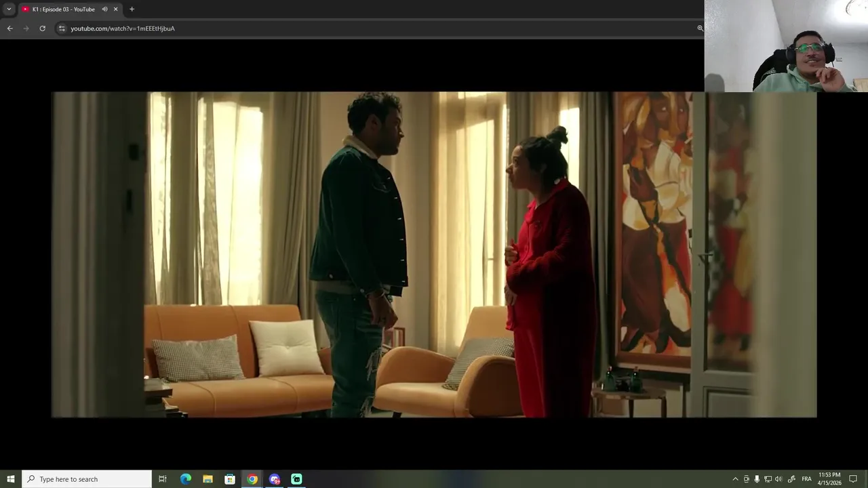Select the K1 : Episode 03 - YouTube tab
868x488 pixels.
(x=62, y=9)
